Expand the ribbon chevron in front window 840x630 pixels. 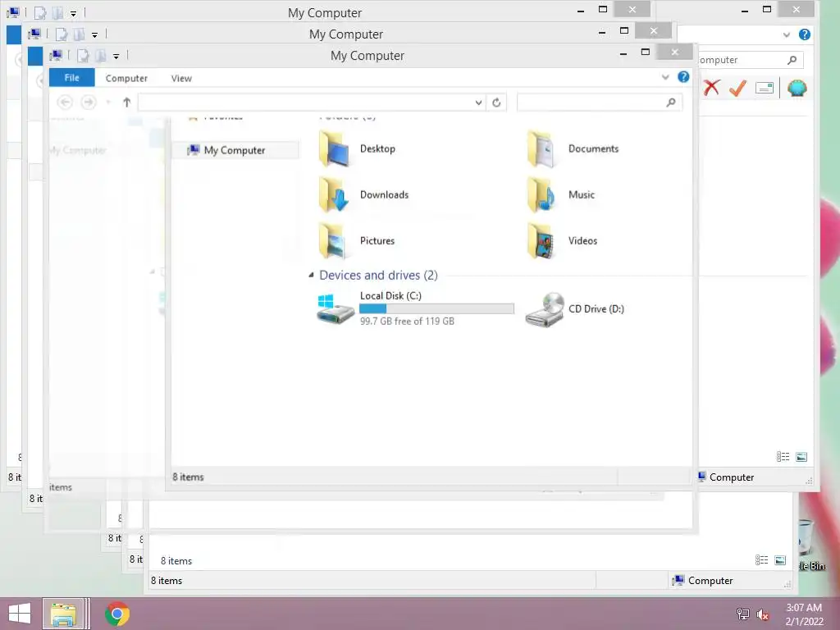tap(665, 77)
